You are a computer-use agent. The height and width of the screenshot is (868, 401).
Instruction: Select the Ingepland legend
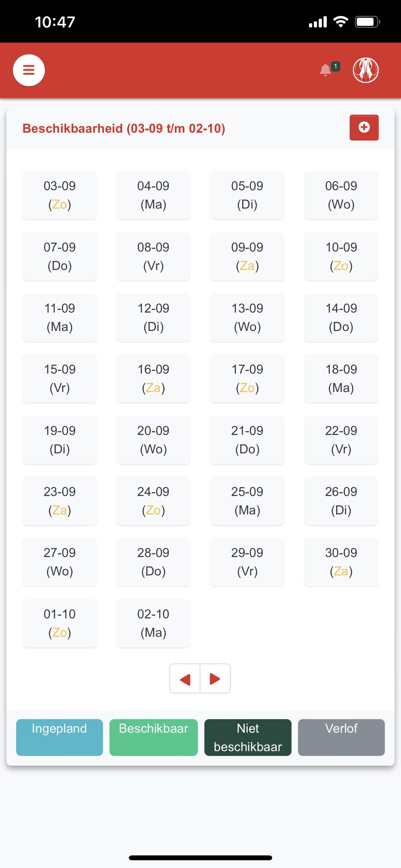point(60,738)
